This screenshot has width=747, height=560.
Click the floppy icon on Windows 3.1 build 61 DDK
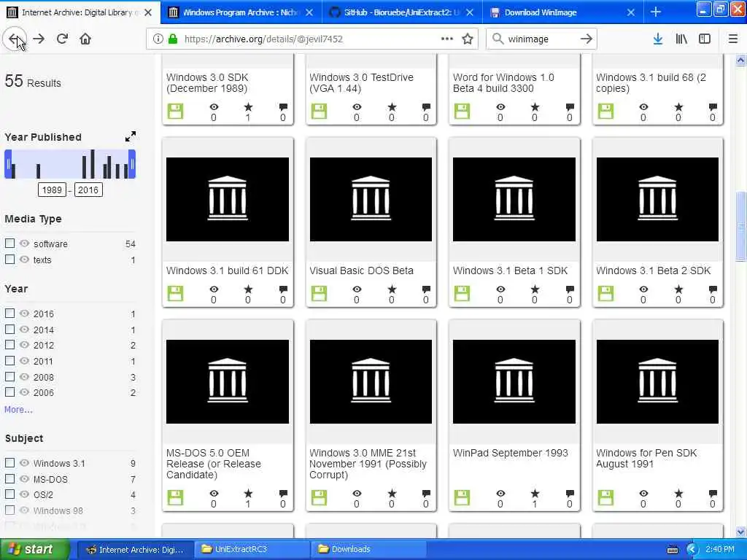tap(175, 293)
